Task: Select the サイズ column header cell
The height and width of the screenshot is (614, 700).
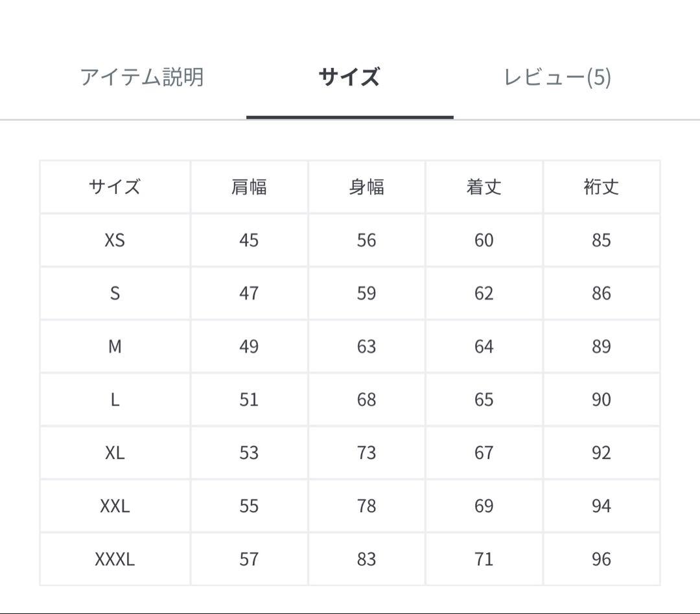Action: point(115,187)
